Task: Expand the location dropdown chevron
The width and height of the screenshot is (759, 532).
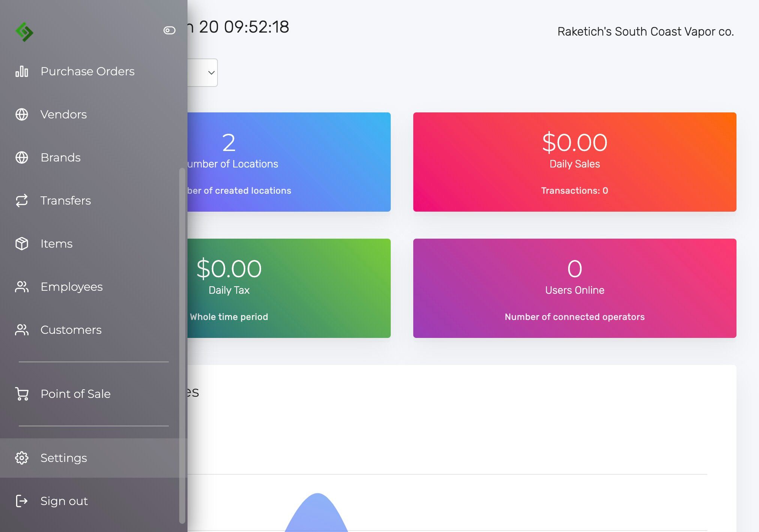Action: 211,73
